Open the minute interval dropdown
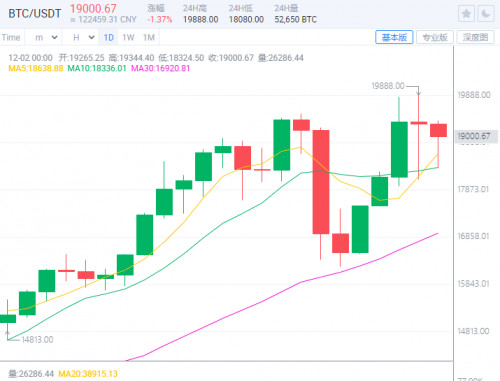Viewport: 500px width, 381px height. coord(46,38)
